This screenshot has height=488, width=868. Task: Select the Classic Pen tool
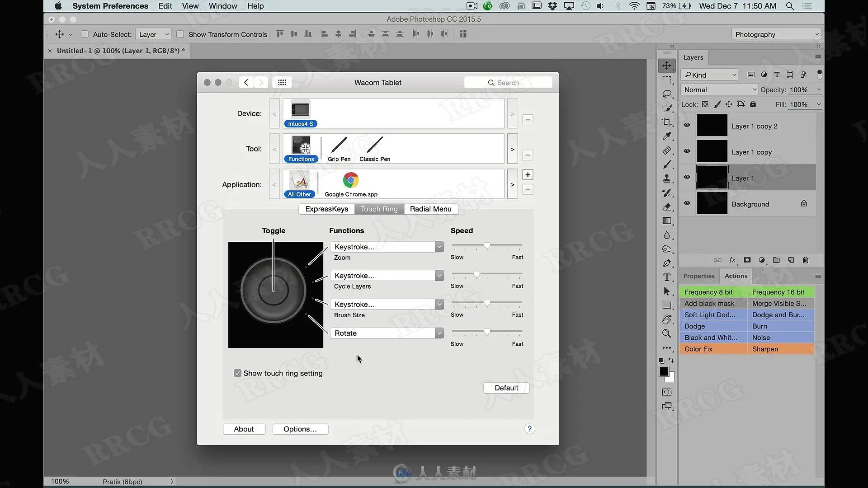tap(375, 149)
